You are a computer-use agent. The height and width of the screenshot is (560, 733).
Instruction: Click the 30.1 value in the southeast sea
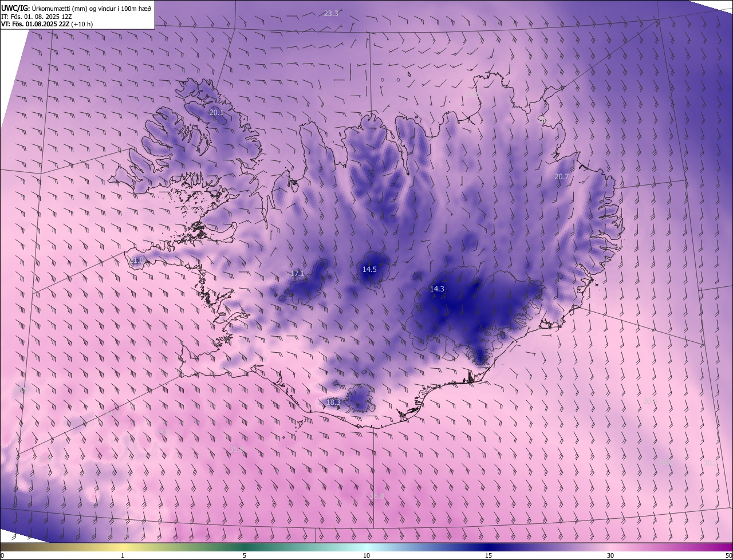click(649, 401)
